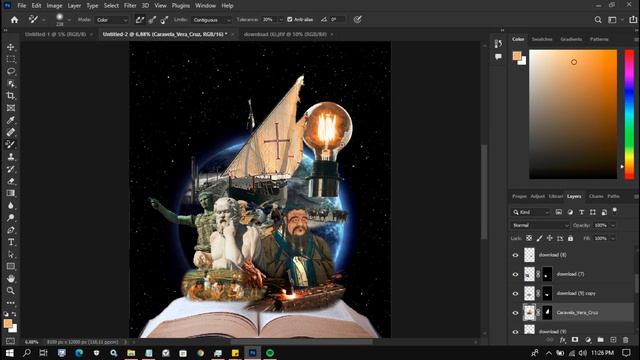Click inside the Tolerance value field

[268, 20]
